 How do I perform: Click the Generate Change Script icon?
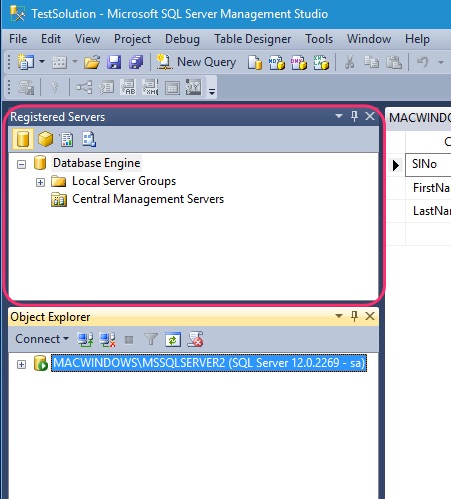26,88
